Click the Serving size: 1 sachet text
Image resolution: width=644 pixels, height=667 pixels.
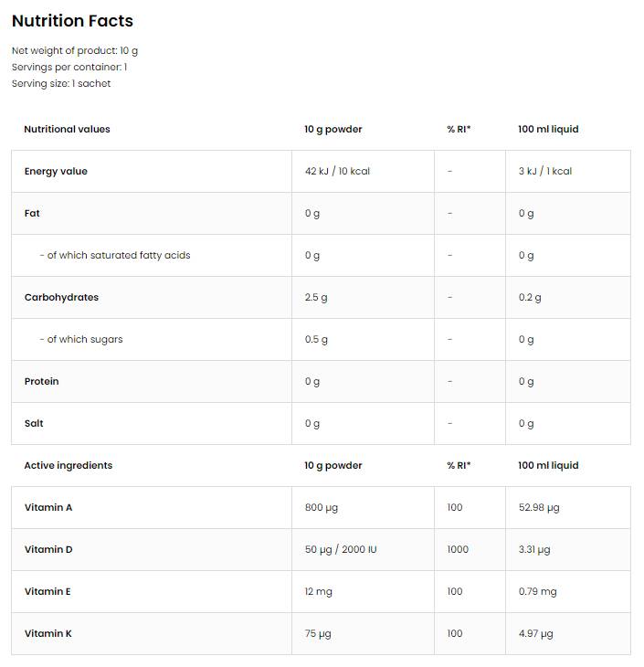tap(61, 83)
